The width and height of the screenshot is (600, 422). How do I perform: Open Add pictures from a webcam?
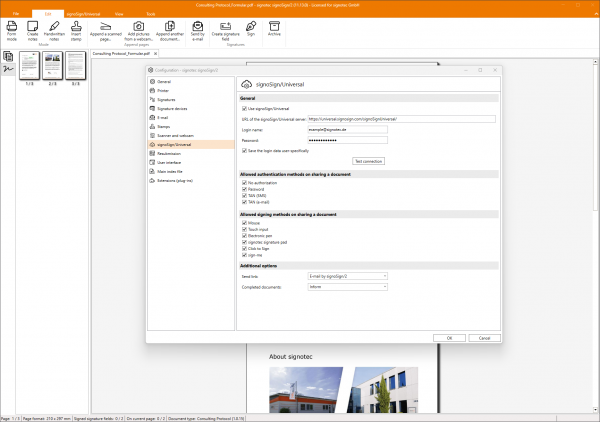tap(139, 26)
